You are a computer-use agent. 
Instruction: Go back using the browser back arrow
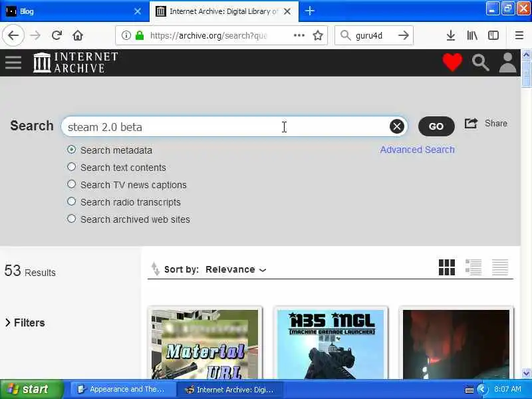pos(13,35)
